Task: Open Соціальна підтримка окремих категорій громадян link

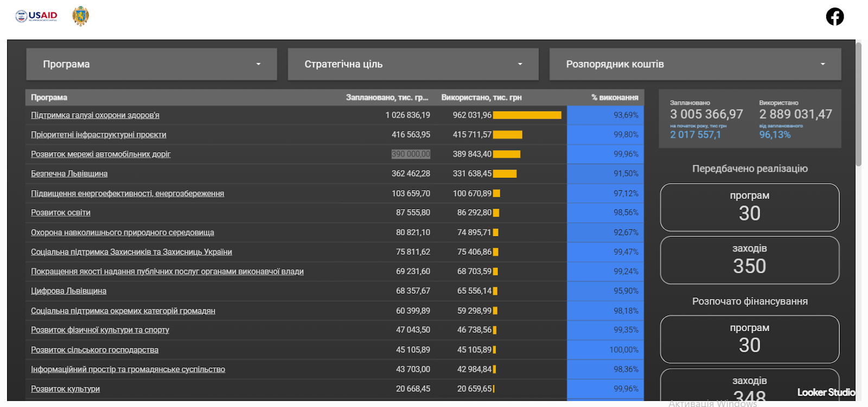Action: click(123, 311)
